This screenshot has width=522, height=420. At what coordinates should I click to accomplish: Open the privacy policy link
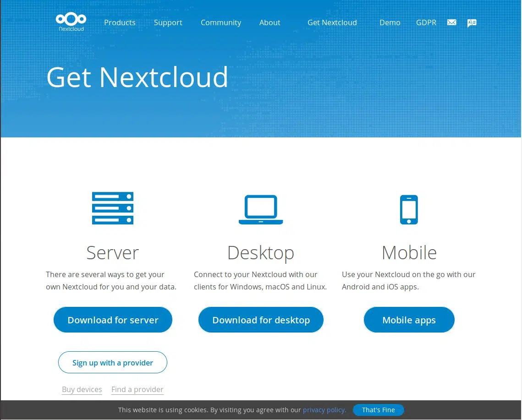(324, 410)
